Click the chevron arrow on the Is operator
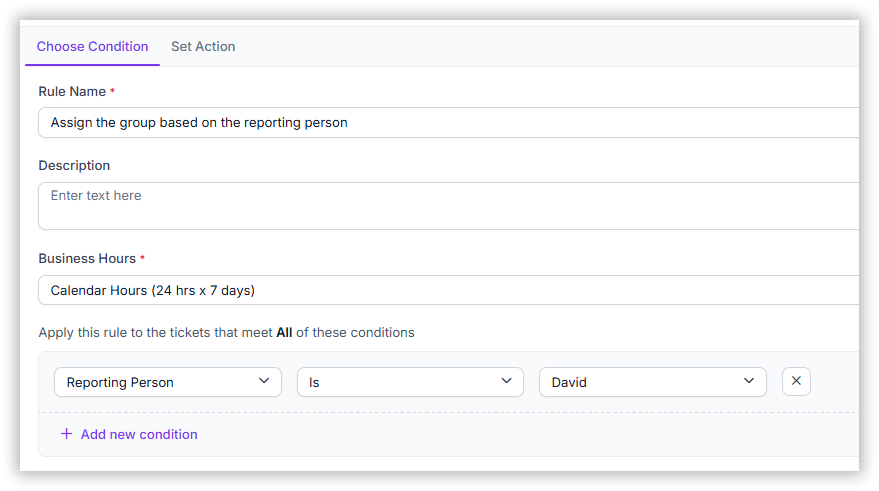 click(506, 381)
